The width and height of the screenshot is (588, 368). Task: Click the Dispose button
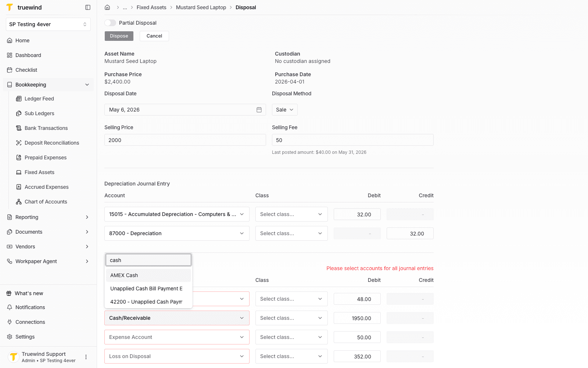pos(119,36)
